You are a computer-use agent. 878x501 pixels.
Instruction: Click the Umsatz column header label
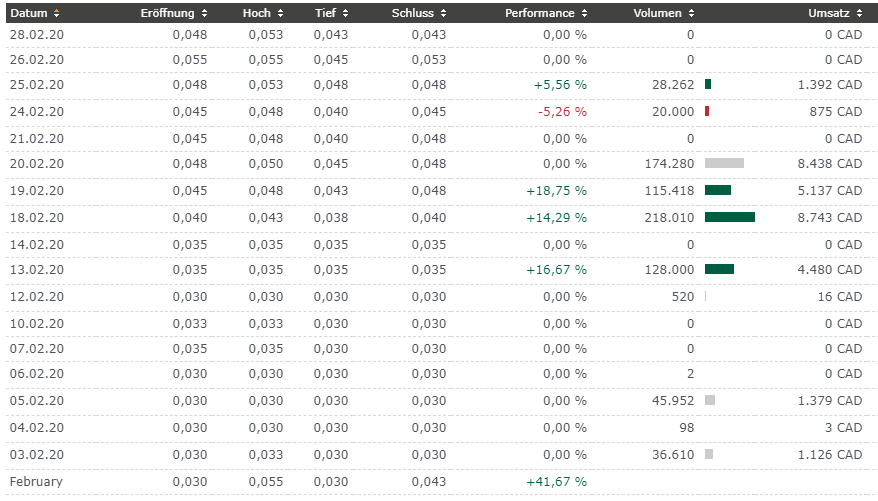[x=829, y=14]
